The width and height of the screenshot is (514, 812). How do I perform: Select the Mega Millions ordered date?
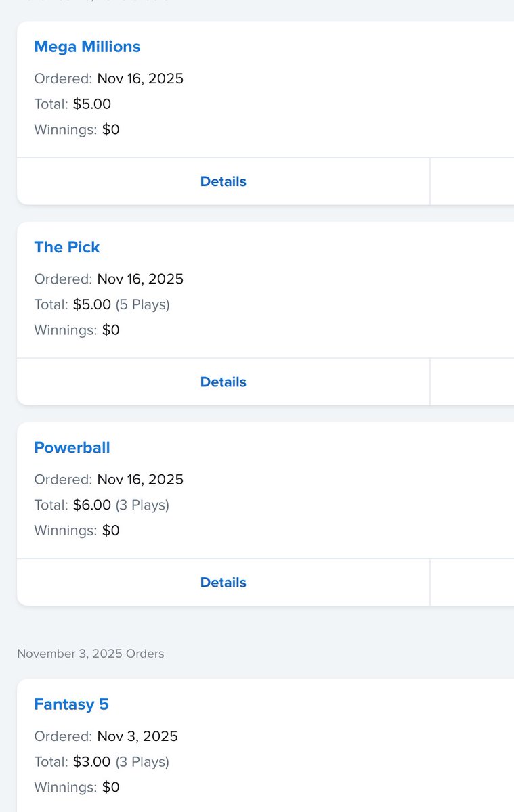[x=140, y=78]
